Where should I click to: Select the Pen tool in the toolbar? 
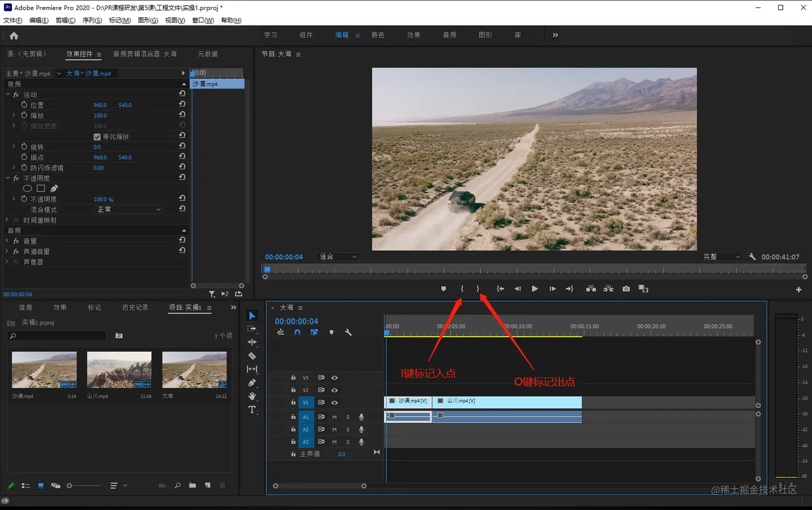coord(252,383)
